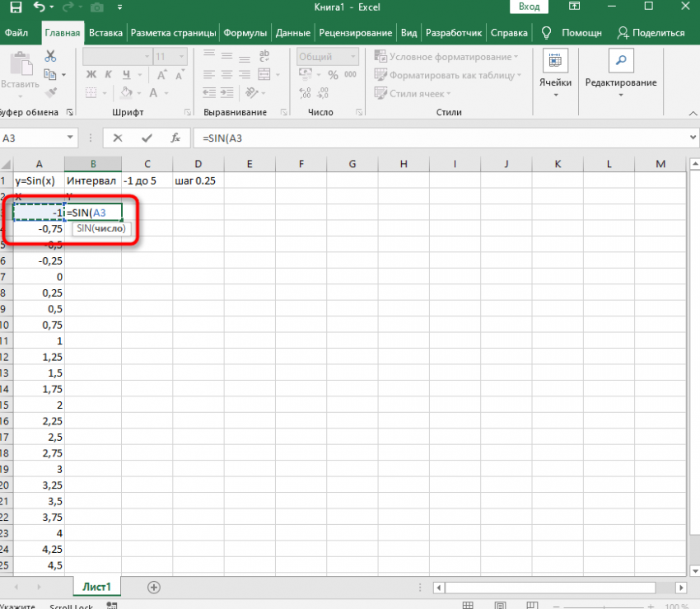Open the Формулы ribbon tab

[x=245, y=33]
